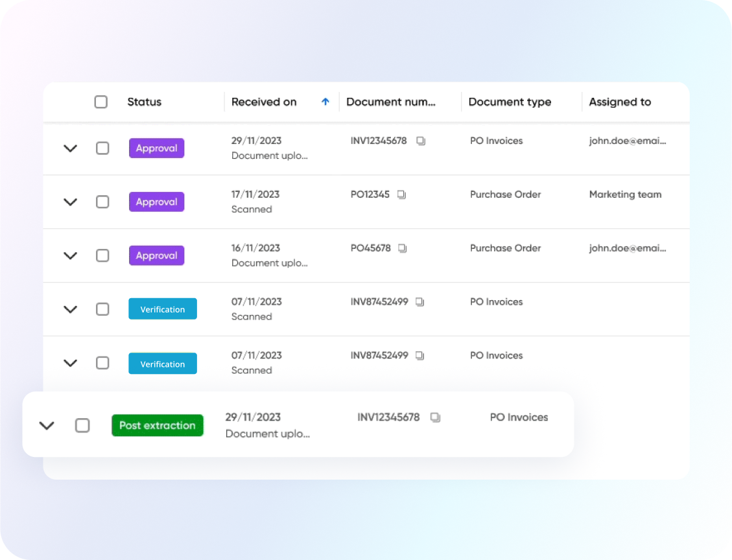Select the checkbox for the PO45678 row
This screenshot has height=560, width=732.
(x=102, y=256)
